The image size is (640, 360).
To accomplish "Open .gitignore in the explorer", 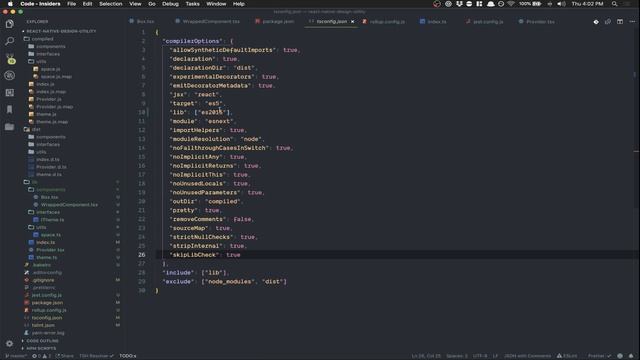I will pyautogui.click(x=39, y=280).
